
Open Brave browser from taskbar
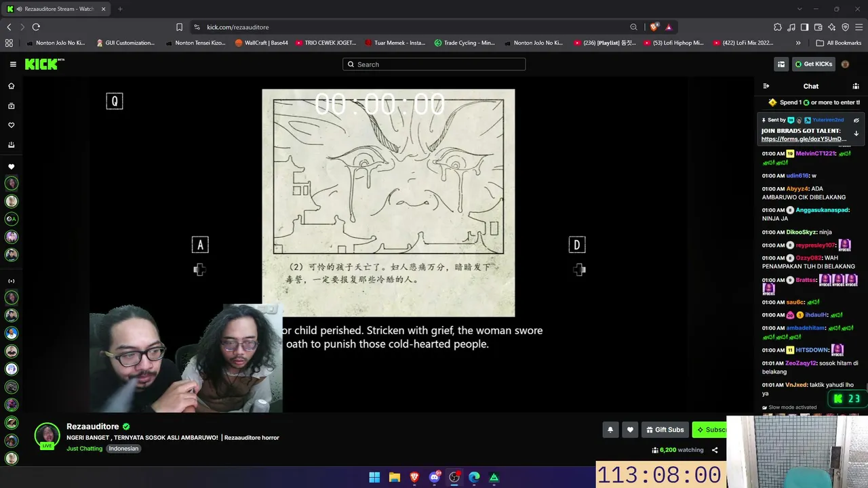point(414,477)
